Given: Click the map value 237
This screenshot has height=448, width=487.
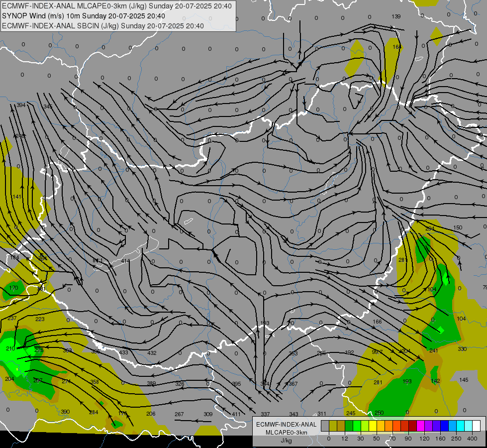Looking at the screenshot, I should tap(12, 318).
